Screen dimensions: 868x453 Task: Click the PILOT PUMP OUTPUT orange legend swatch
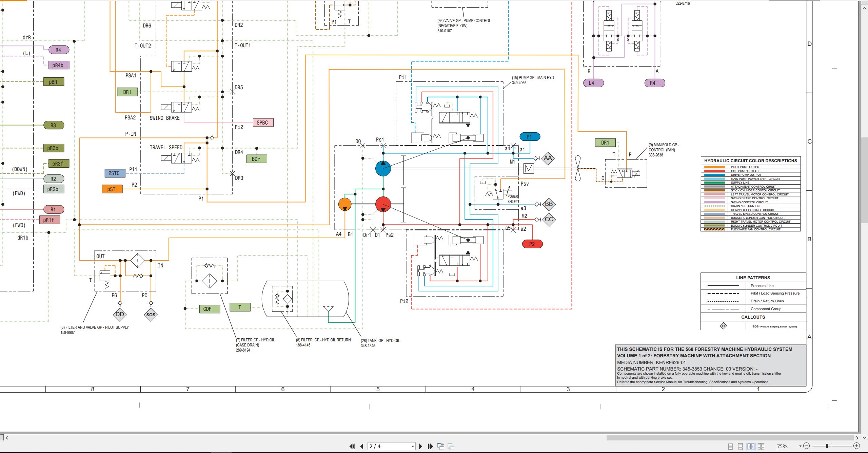714,167
